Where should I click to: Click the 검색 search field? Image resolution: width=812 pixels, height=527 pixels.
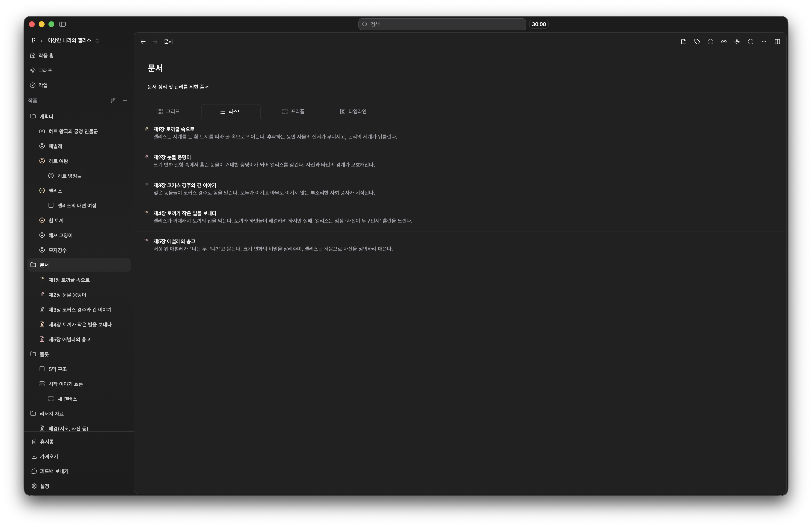(x=442, y=24)
